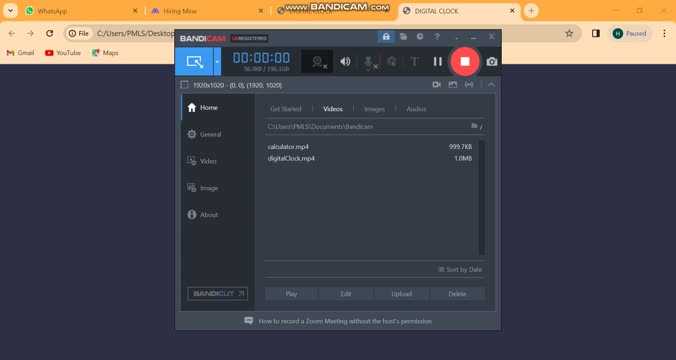
Task: Open the Paused profile button in Chrome
Action: pos(630,33)
